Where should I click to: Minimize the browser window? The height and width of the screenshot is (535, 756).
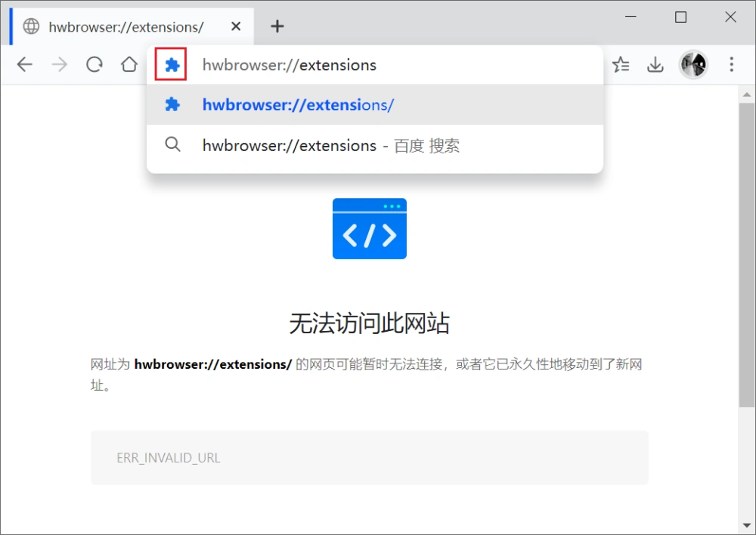pyautogui.click(x=631, y=17)
